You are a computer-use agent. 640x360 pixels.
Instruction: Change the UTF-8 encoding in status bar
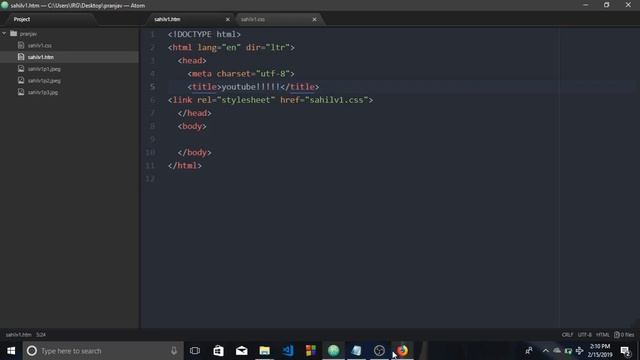(584, 335)
